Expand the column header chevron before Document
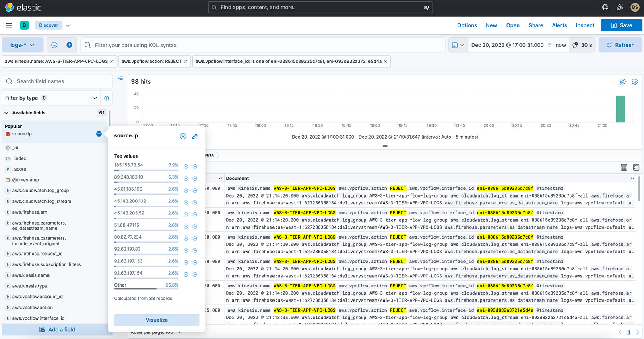Image resolution: width=644 pixels, height=339 pixels. 220,178
